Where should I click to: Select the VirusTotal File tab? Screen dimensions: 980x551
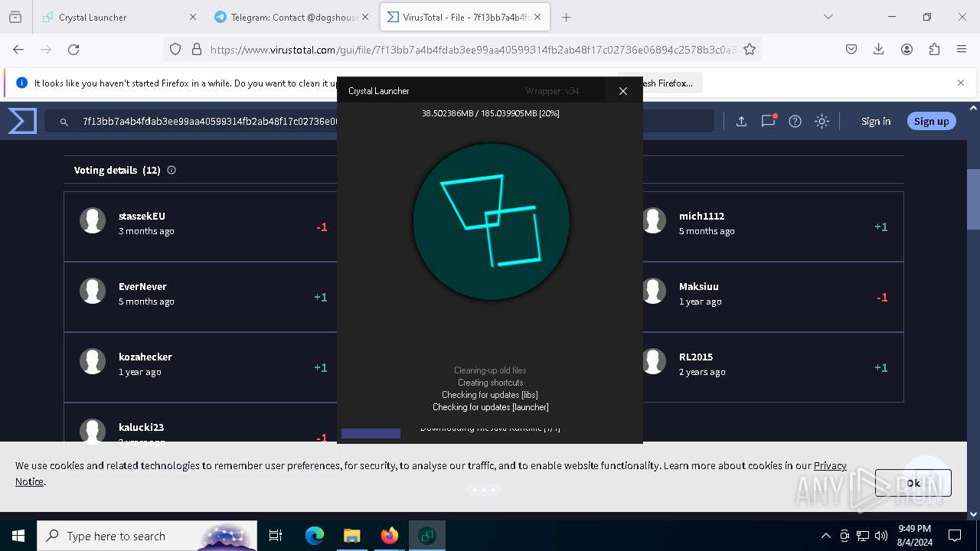(465, 17)
